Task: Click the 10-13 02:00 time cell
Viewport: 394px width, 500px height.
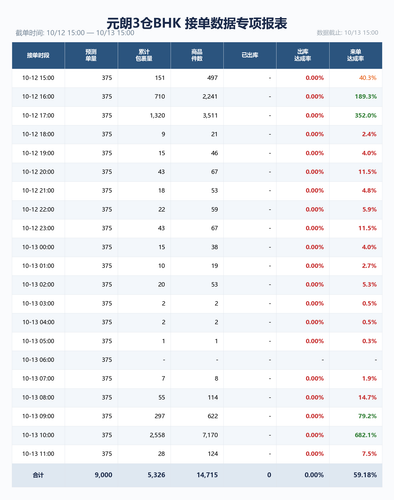Action: tap(38, 285)
